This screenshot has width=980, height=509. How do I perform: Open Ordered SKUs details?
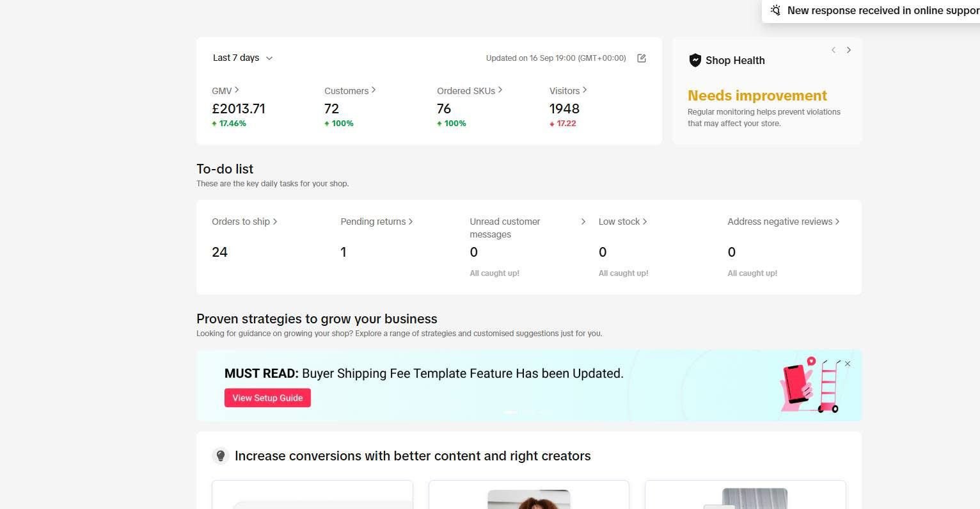(x=470, y=91)
